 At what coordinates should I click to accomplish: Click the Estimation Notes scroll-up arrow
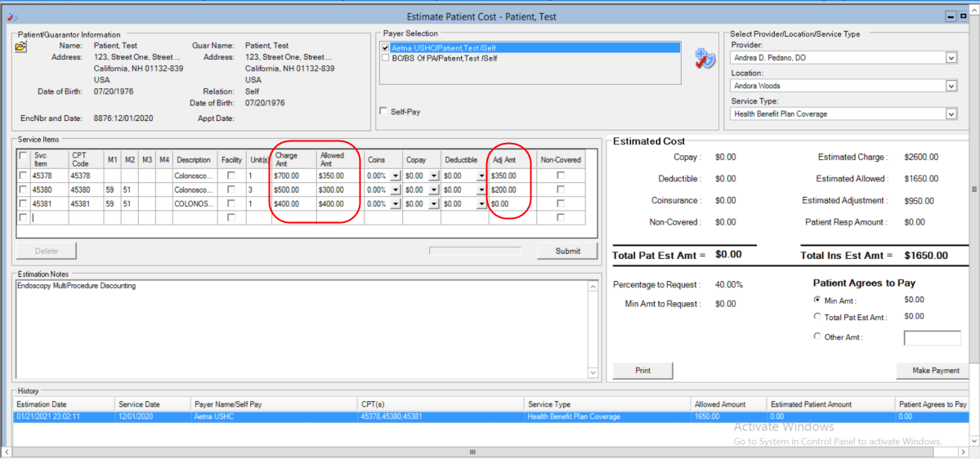tap(593, 286)
